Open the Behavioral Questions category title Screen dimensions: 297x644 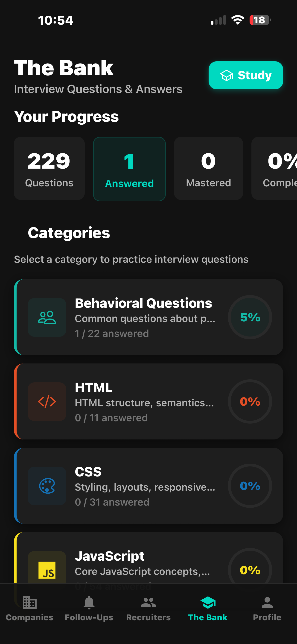143,303
